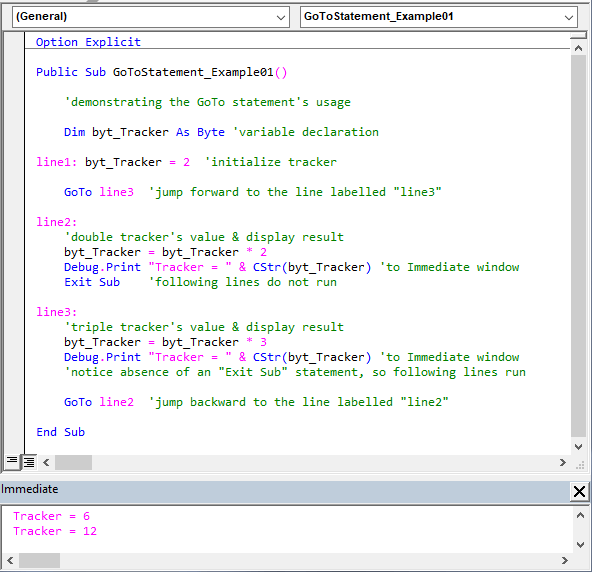Click "Tracker = 12" in Immediate window
The width and height of the screenshot is (592, 572).
point(55,531)
